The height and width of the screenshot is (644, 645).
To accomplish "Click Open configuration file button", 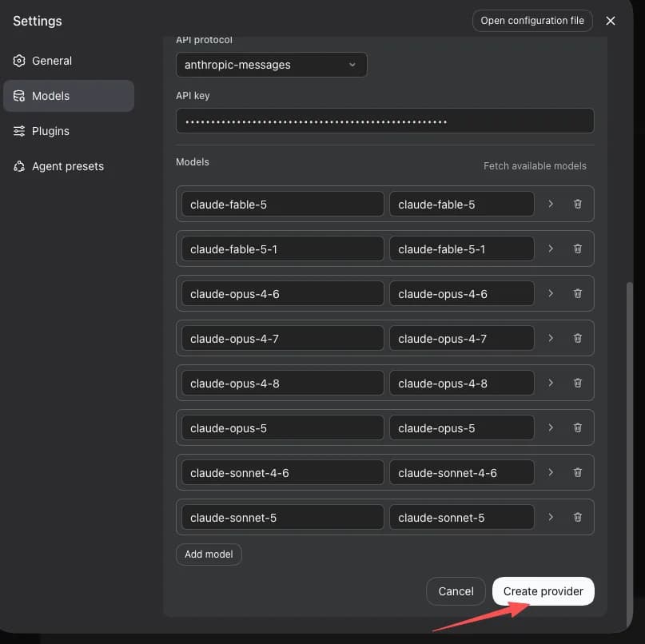I will tap(532, 21).
